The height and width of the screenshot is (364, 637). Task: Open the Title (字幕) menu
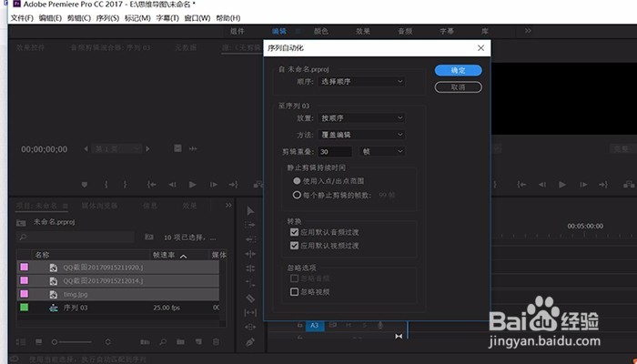pyautogui.click(x=167, y=18)
